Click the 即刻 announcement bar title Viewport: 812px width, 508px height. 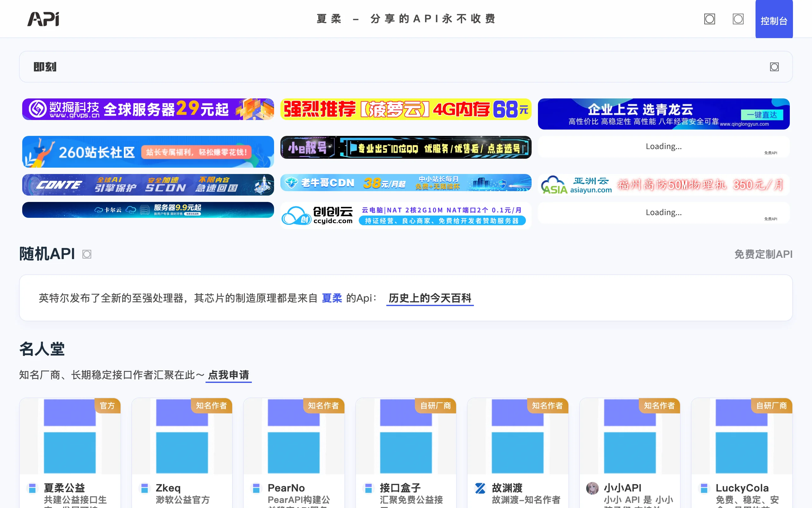coord(45,67)
